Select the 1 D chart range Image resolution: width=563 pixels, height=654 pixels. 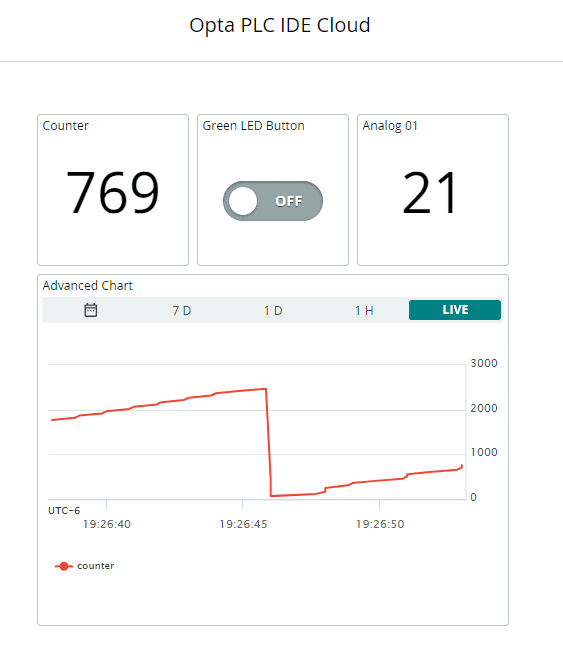point(273,310)
